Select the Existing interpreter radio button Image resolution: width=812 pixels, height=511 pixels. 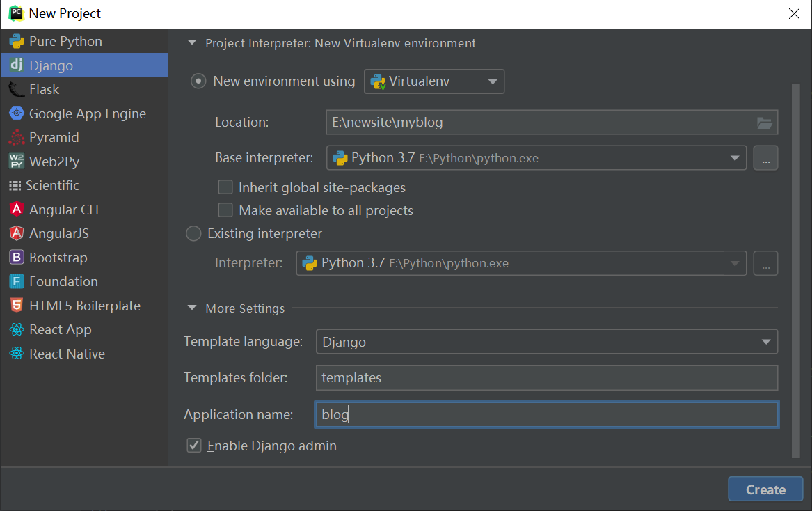coord(193,234)
